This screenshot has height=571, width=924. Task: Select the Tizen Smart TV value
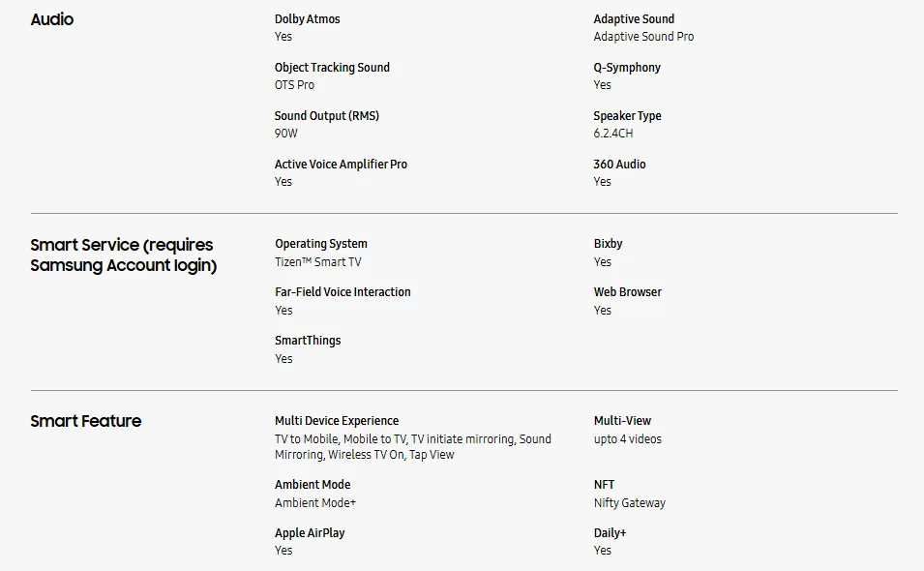click(x=317, y=261)
